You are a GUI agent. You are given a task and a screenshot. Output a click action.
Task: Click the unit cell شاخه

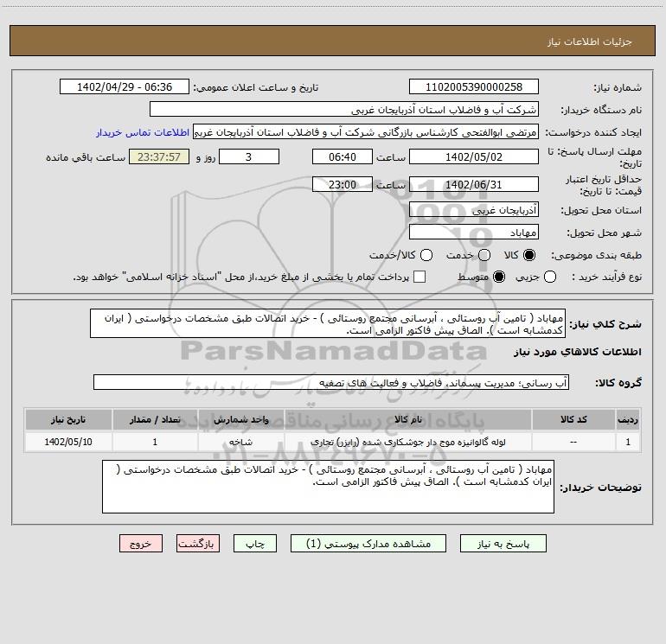coord(240,442)
